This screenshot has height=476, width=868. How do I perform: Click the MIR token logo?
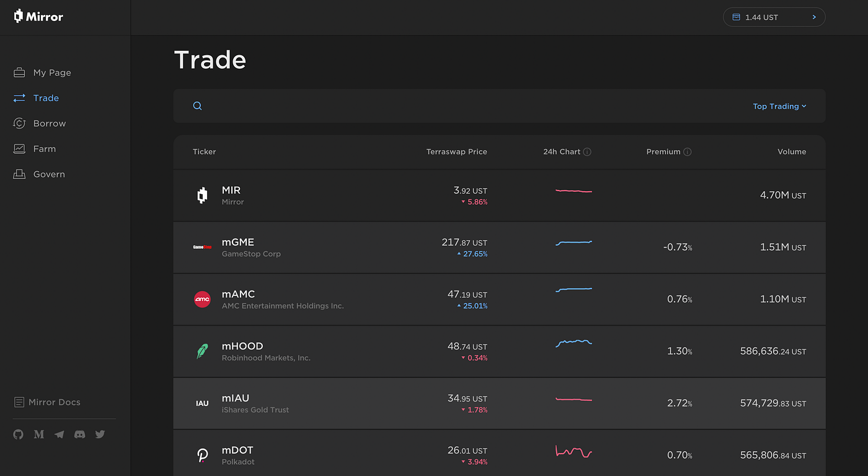point(202,195)
